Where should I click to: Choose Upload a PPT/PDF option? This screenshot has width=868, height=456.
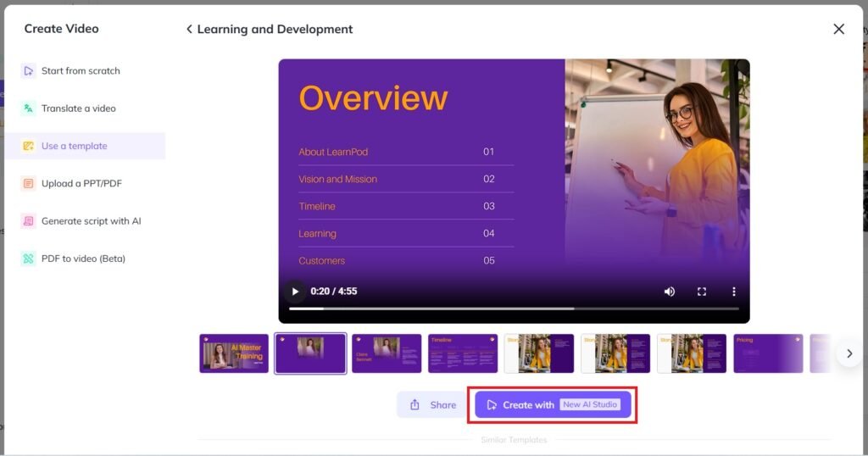pyautogui.click(x=85, y=184)
